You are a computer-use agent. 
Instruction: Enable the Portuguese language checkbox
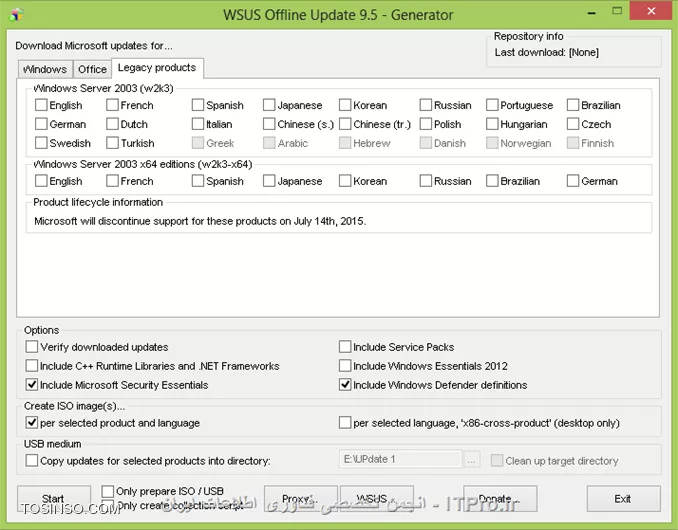pos(492,105)
